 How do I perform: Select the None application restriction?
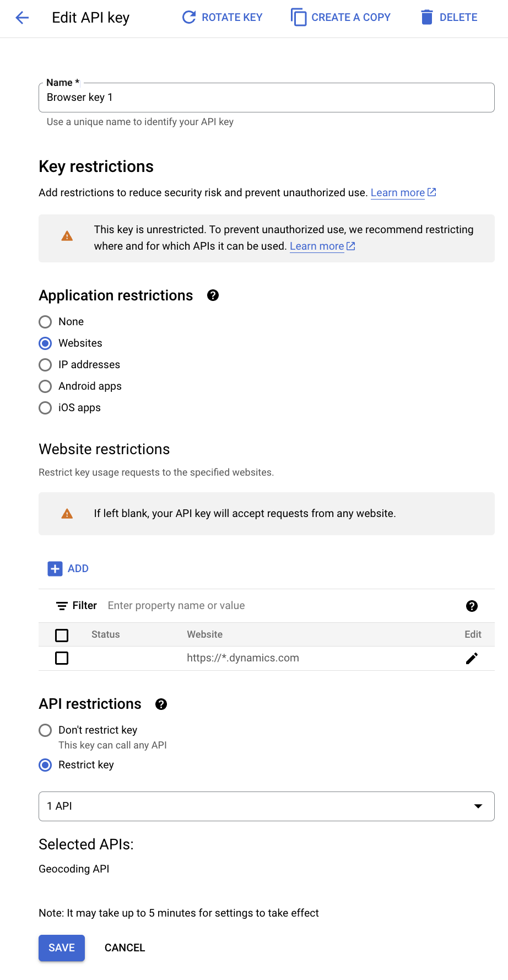45,322
